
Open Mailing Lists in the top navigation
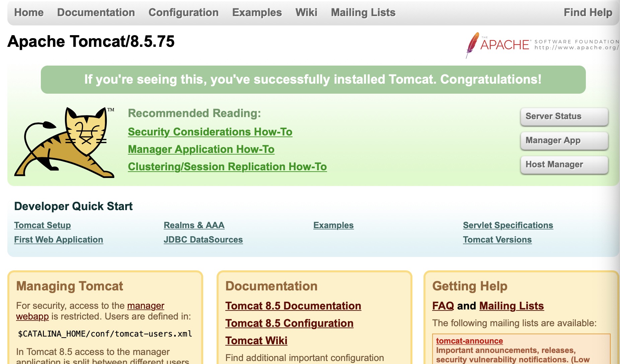(x=363, y=12)
